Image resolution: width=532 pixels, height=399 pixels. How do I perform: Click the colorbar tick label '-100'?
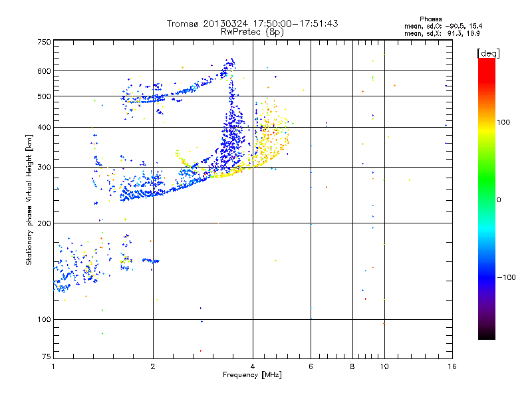[507, 277]
